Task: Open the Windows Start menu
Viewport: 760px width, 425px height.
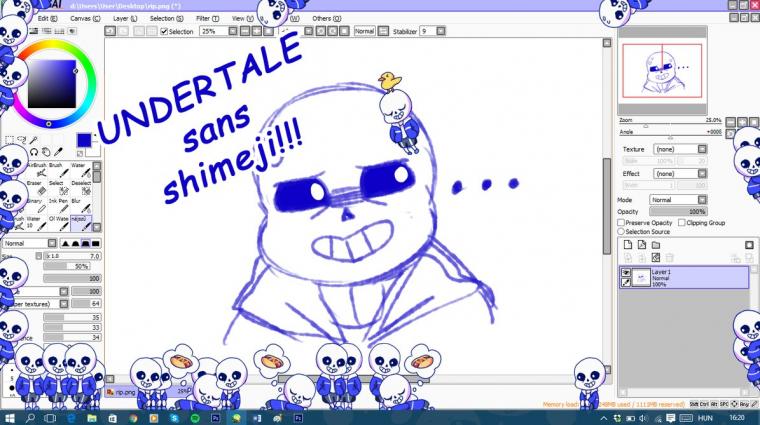Action: click(x=9, y=418)
